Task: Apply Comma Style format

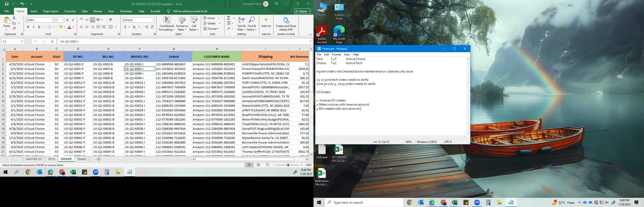Action: (140, 27)
